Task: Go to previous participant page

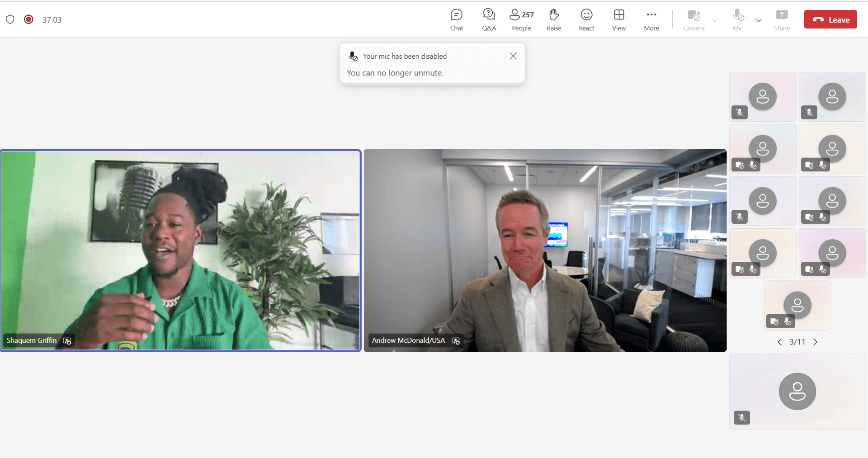Action: click(779, 342)
